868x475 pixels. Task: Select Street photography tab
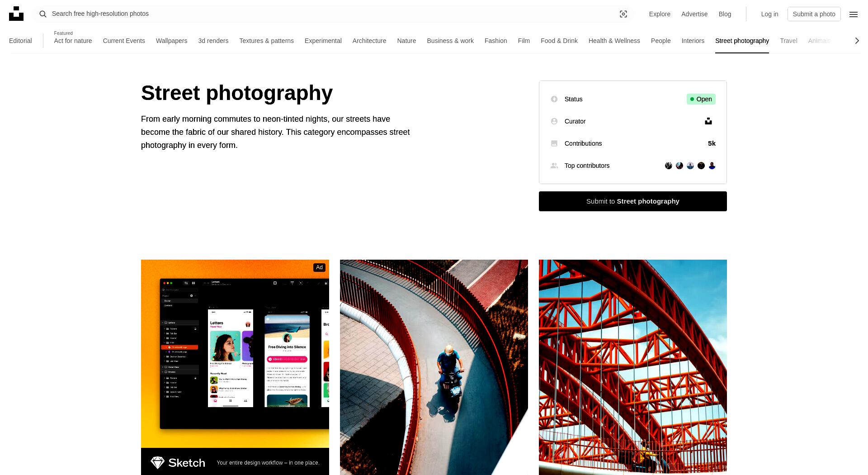pyautogui.click(x=742, y=41)
